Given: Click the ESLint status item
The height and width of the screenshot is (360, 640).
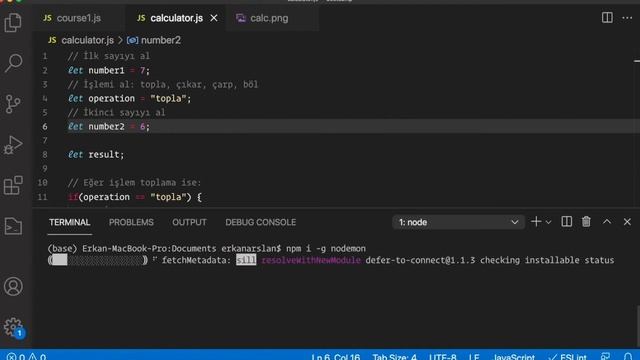Looking at the screenshot, I should (567, 356).
